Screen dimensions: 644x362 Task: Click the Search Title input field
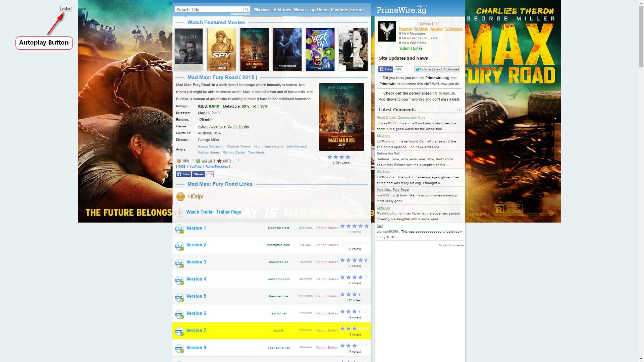coord(209,9)
